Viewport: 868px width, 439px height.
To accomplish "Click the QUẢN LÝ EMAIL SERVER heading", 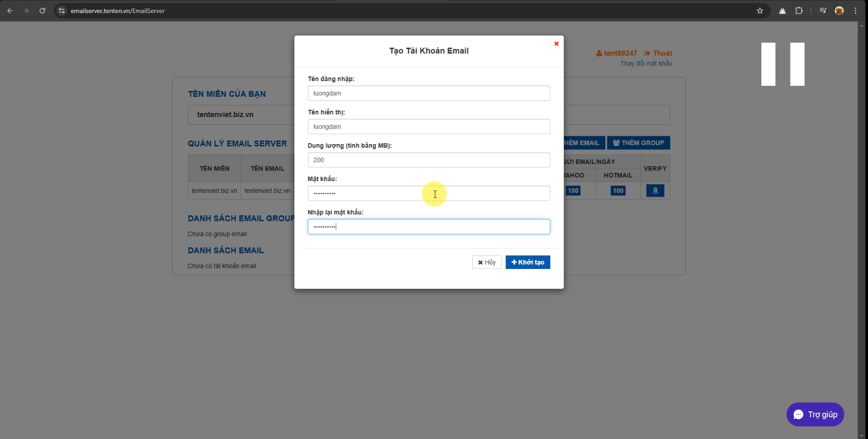I will pos(237,144).
